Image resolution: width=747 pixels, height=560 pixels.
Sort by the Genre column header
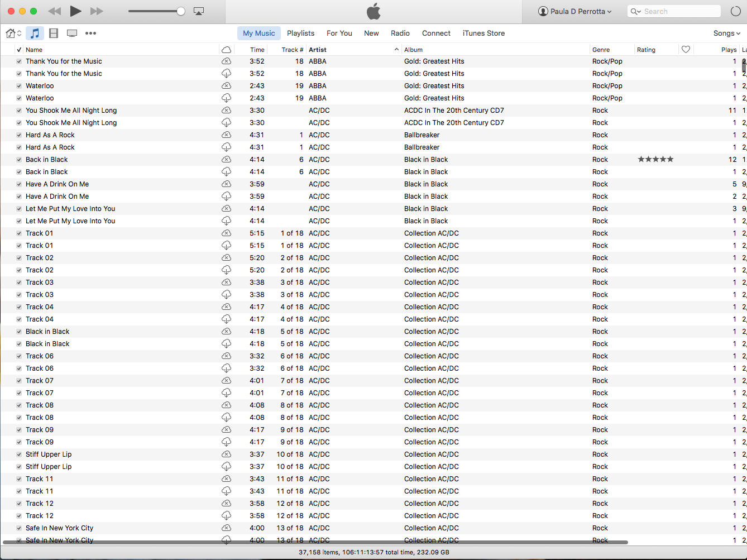point(612,50)
